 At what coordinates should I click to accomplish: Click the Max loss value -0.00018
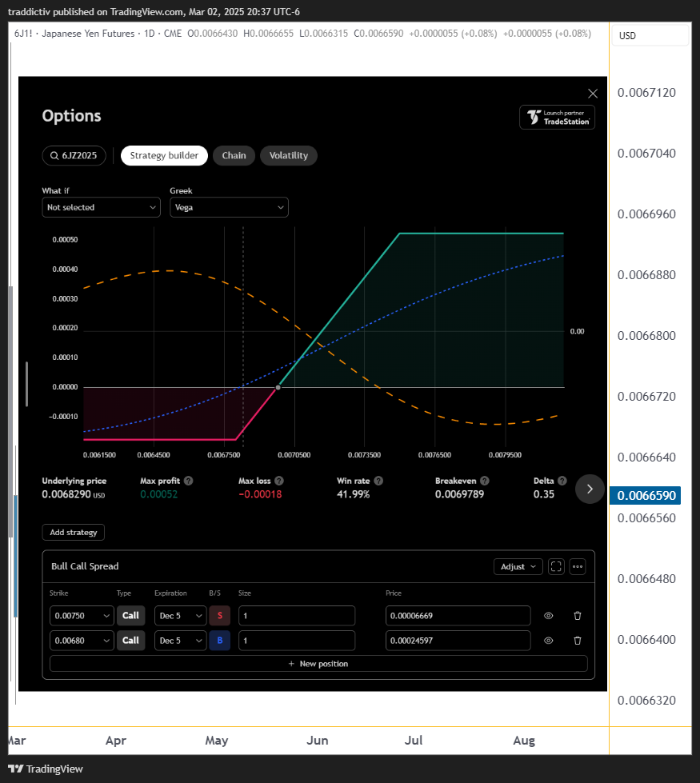pos(260,494)
